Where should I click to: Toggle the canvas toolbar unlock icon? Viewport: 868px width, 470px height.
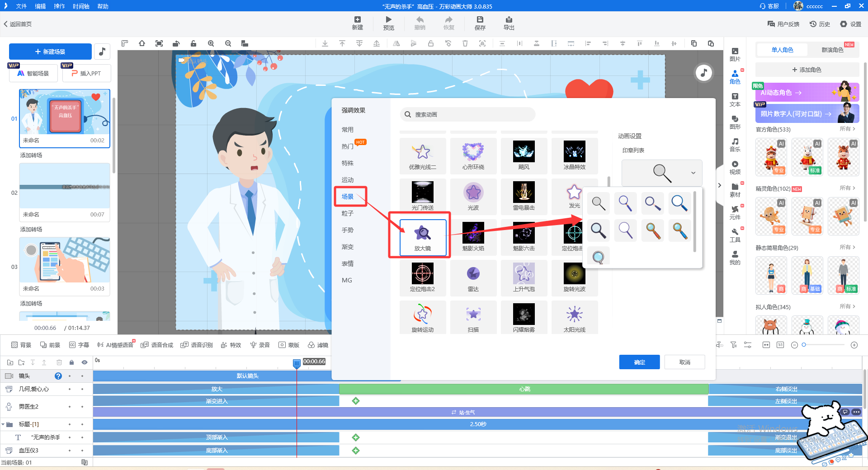coord(193,43)
